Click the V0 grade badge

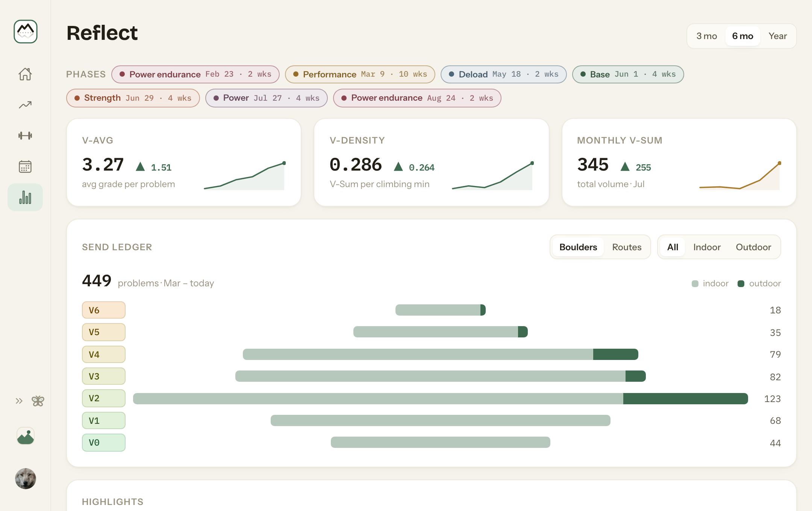coord(104,443)
